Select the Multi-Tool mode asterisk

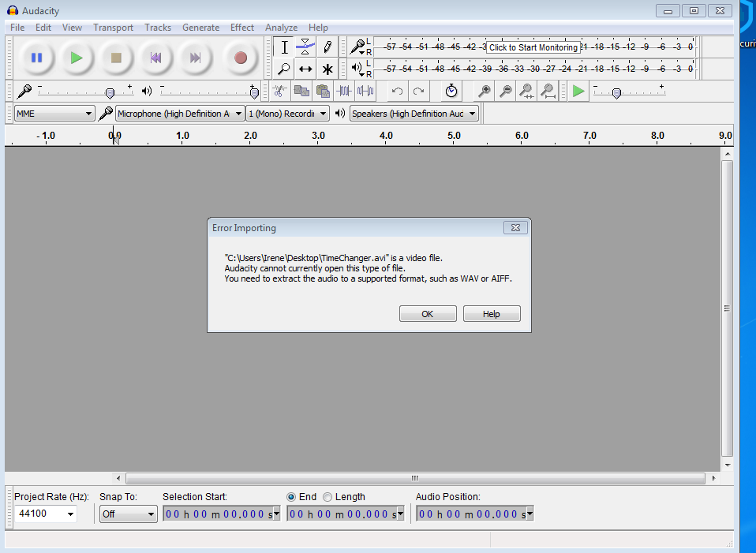pos(327,69)
